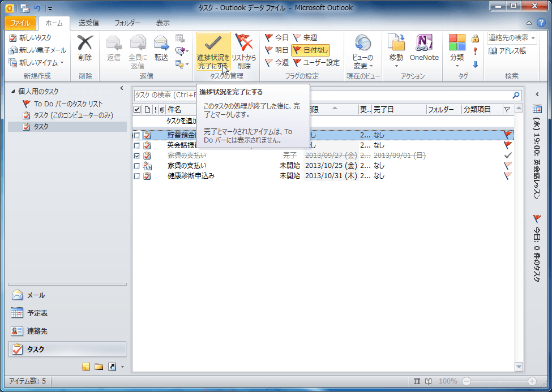Select the タスク folder in tree
Screen dimensions: 552x392
(67, 127)
